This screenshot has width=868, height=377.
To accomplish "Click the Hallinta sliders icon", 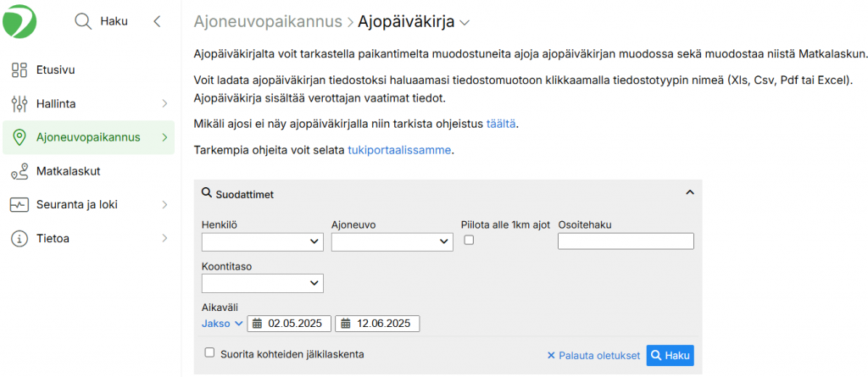I will (19, 103).
